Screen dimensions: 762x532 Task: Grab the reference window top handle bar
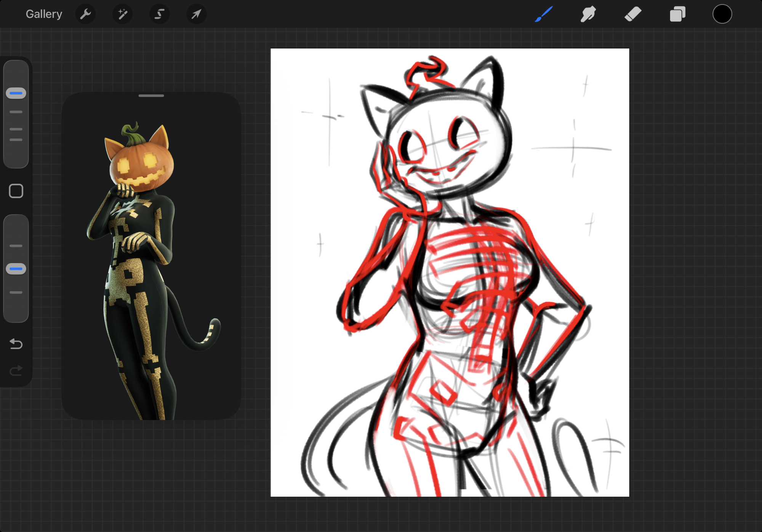151,96
